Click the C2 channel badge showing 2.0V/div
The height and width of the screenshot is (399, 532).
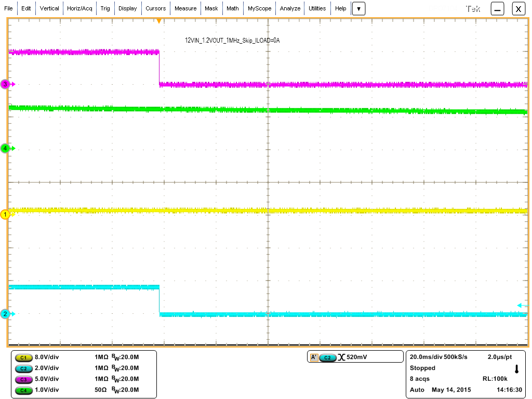(24, 368)
